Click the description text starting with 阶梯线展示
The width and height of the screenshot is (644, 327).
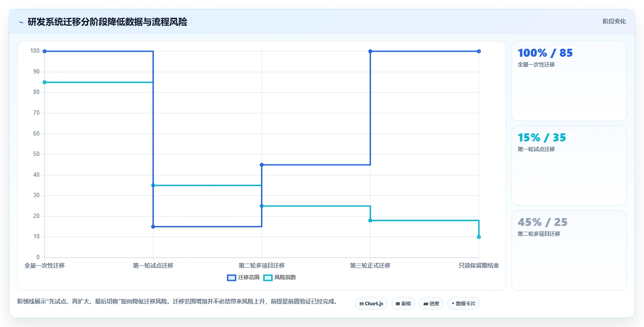pyautogui.click(x=178, y=302)
